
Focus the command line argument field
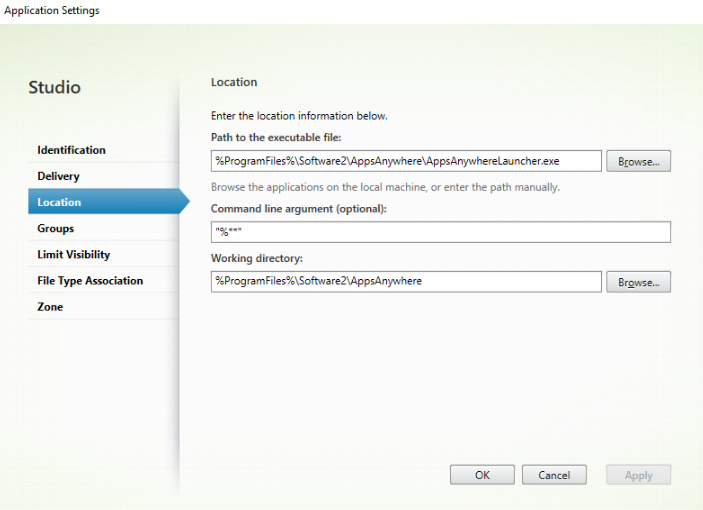coord(440,232)
